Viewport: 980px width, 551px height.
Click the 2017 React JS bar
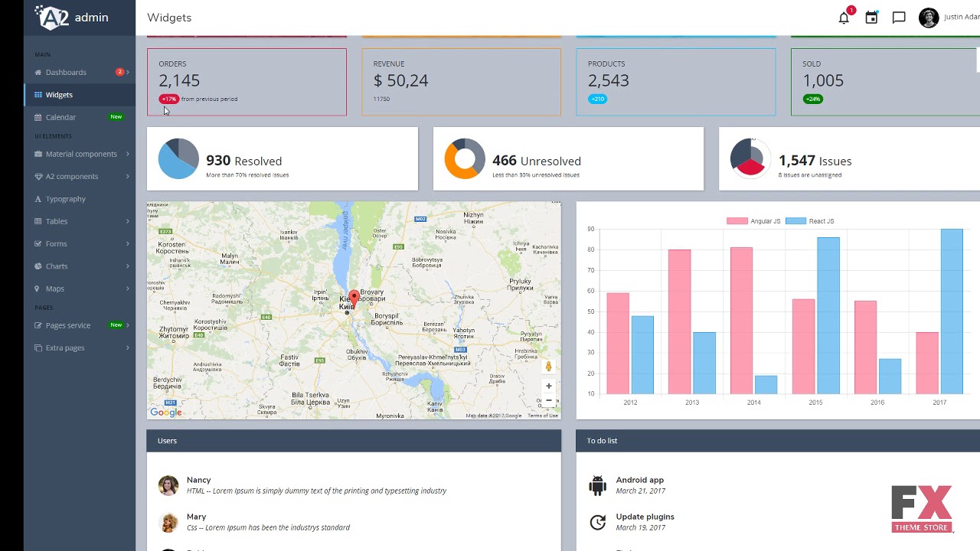click(x=952, y=311)
